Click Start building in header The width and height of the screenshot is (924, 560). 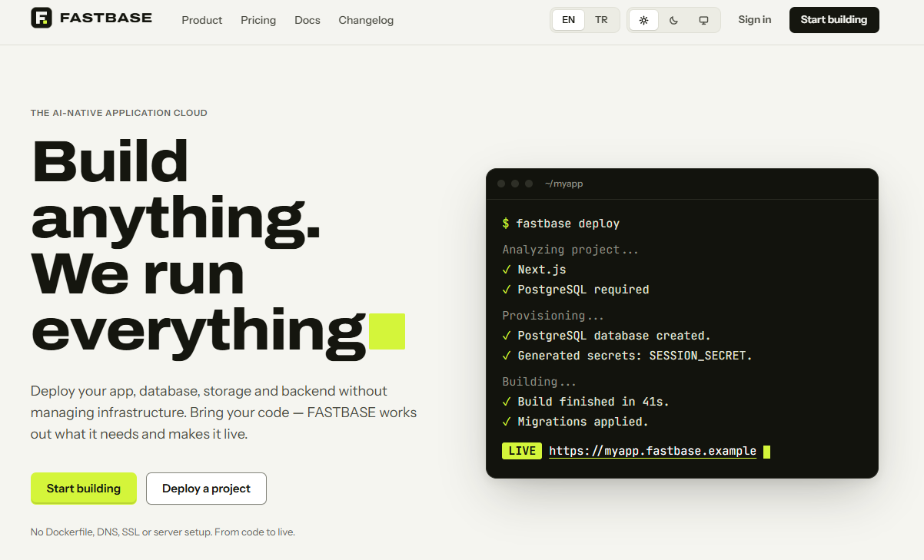point(834,20)
